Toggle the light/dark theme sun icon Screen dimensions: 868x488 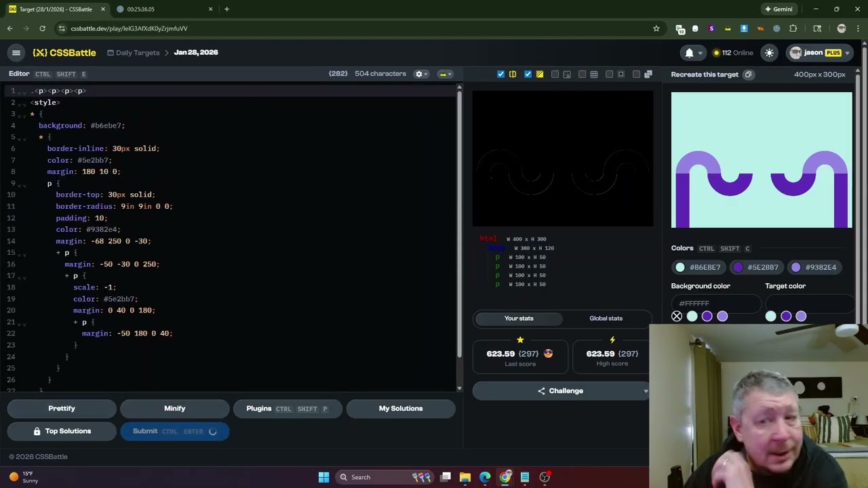tap(769, 53)
